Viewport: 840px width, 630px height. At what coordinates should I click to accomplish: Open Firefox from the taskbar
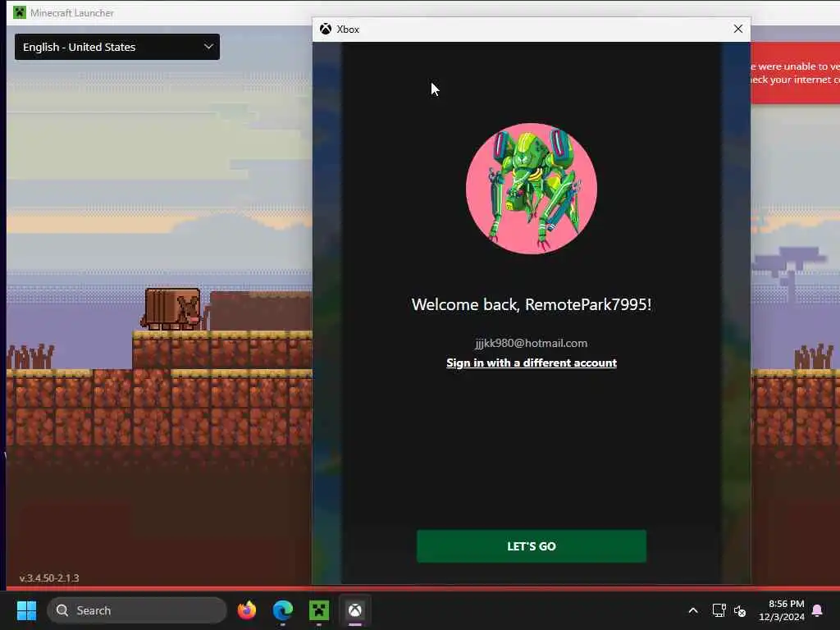point(247,610)
